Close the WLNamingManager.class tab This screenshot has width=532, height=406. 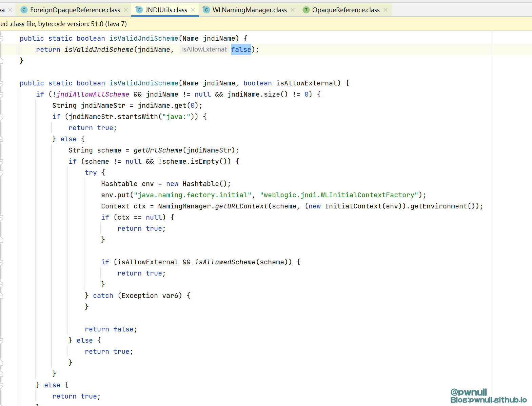click(293, 10)
